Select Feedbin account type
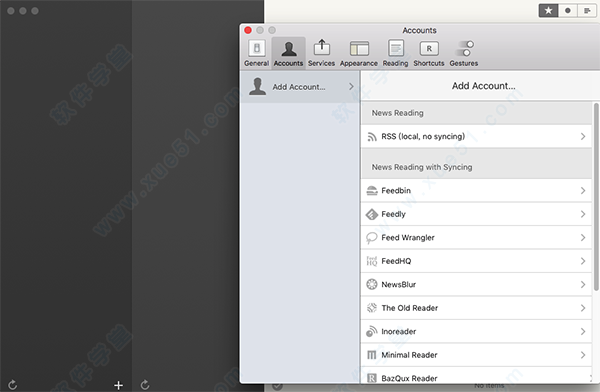This screenshot has width=600, height=392. tap(477, 191)
